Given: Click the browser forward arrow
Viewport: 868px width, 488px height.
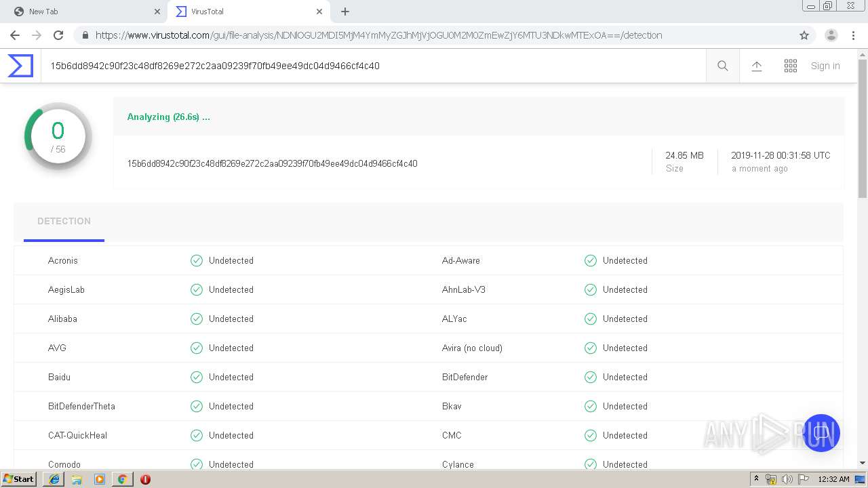Looking at the screenshot, I should (x=37, y=35).
